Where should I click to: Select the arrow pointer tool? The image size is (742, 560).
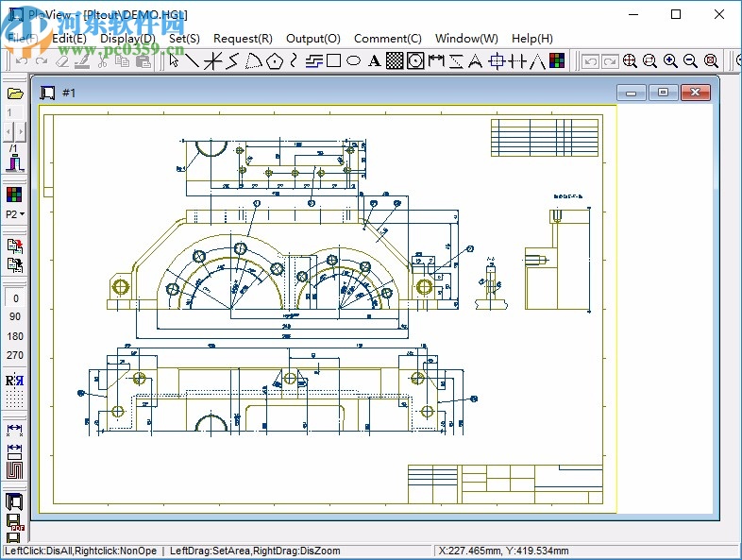pos(174,61)
